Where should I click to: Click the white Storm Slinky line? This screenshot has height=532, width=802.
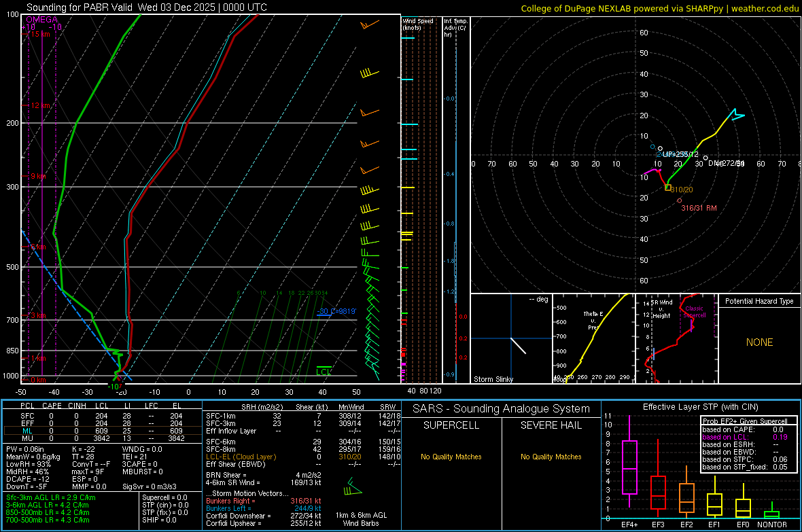518,345
